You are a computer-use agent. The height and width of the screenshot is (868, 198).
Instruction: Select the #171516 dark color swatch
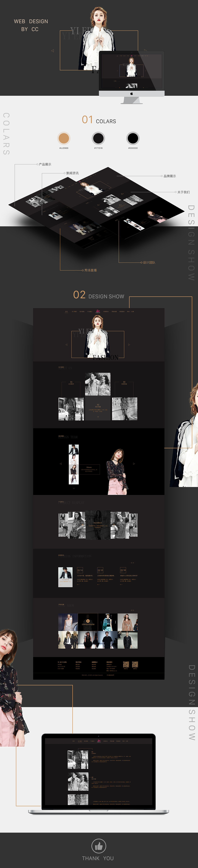point(99,138)
